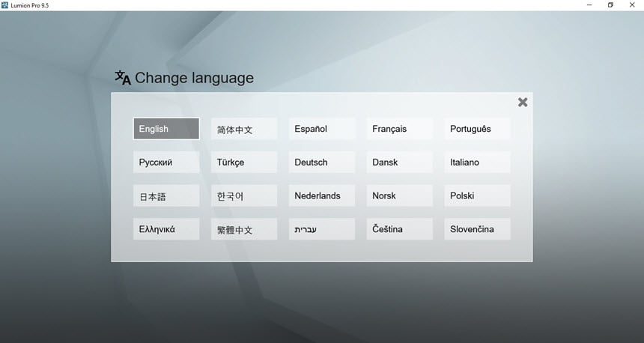Select Dansk language option
This screenshot has height=343, width=644.
[x=400, y=163]
